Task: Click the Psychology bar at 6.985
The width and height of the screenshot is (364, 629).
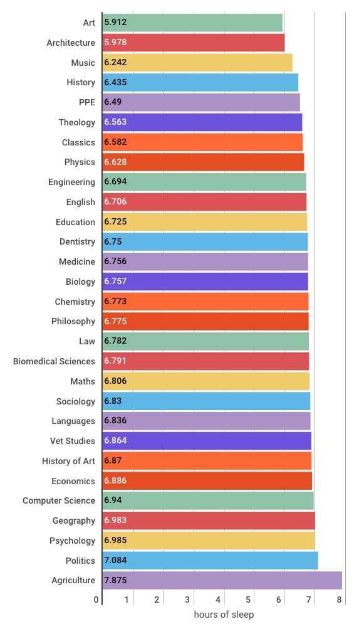Action: tap(209, 541)
